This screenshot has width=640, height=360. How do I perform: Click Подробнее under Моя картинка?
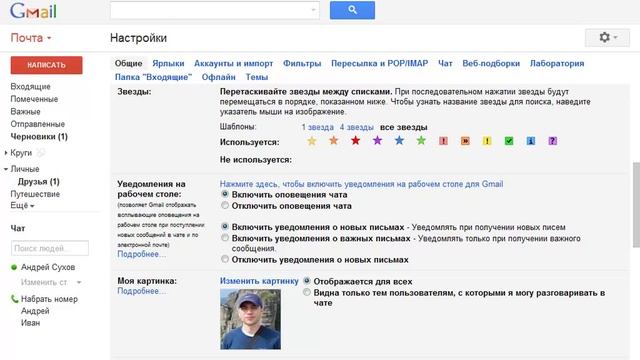(x=141, y=291)
